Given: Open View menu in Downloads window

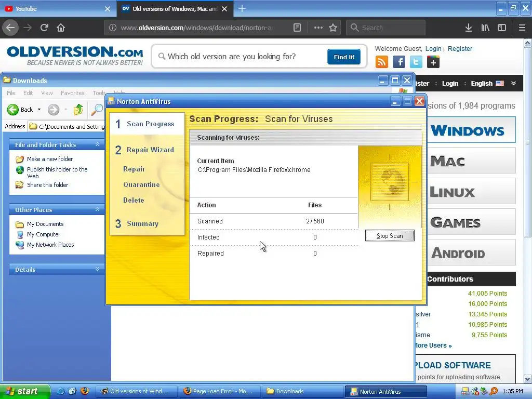Looking at the screenshot, I should click(x=47, y=93).
